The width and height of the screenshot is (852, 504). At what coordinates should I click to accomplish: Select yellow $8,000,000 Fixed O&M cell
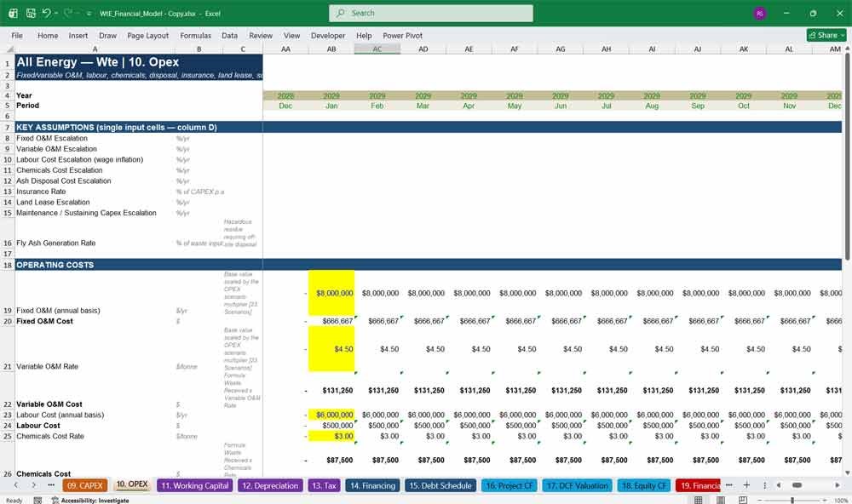[x=331, y=293]
